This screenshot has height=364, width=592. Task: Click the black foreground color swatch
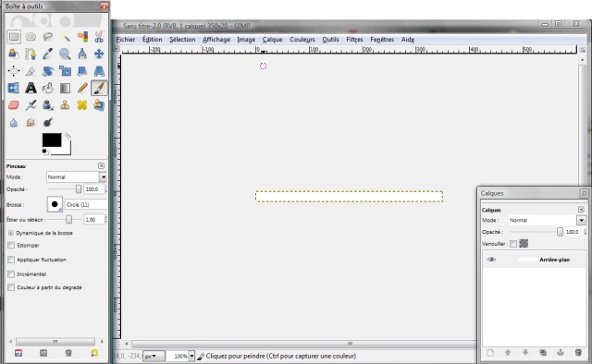click(x=52, y=140)
